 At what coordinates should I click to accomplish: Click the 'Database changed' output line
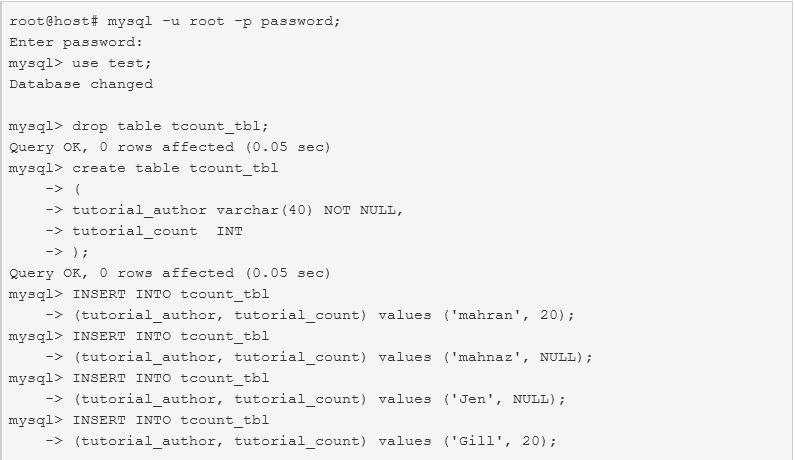click(81, 84)
